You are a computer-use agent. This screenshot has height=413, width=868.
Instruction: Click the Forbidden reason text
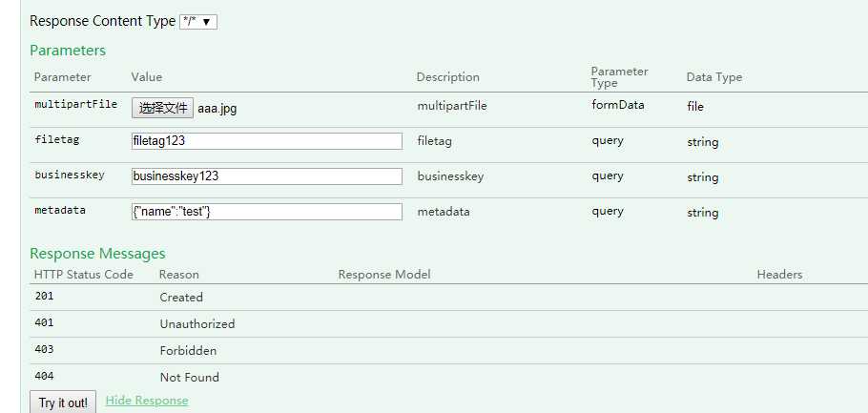pyautogui.click(x=188, y=350)
